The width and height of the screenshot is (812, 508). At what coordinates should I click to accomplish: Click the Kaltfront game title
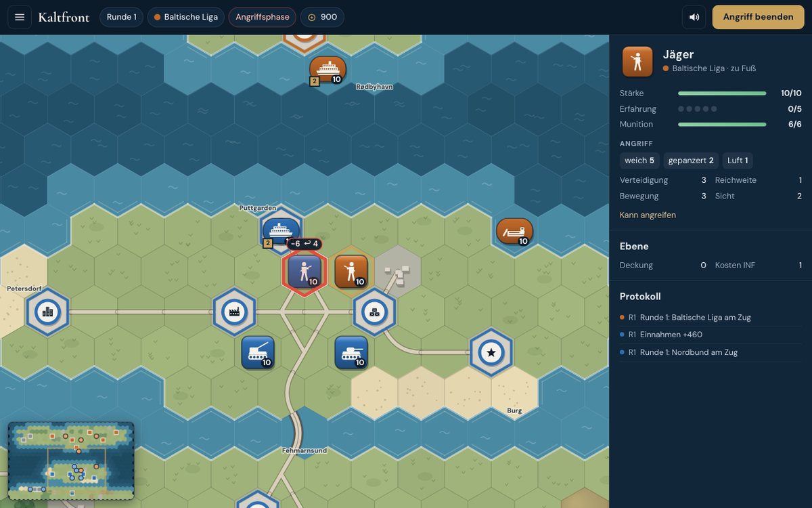(64, 17)
